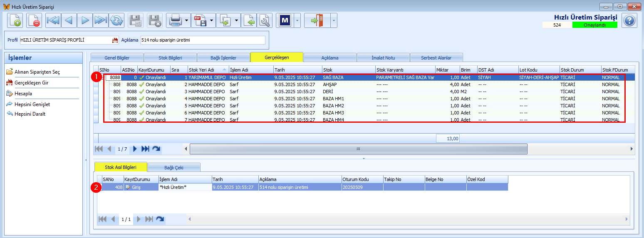Expand the dropdown next to M button
The width and height of the screenshot is (644, 238).
297,20
